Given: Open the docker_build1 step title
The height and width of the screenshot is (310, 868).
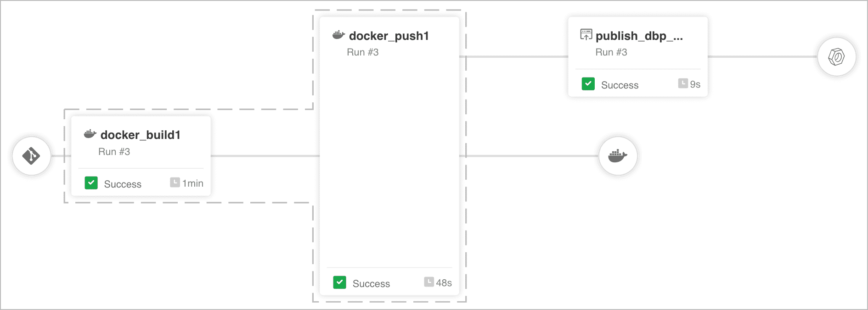Looking at the screenshot, I should pos(141,135).
